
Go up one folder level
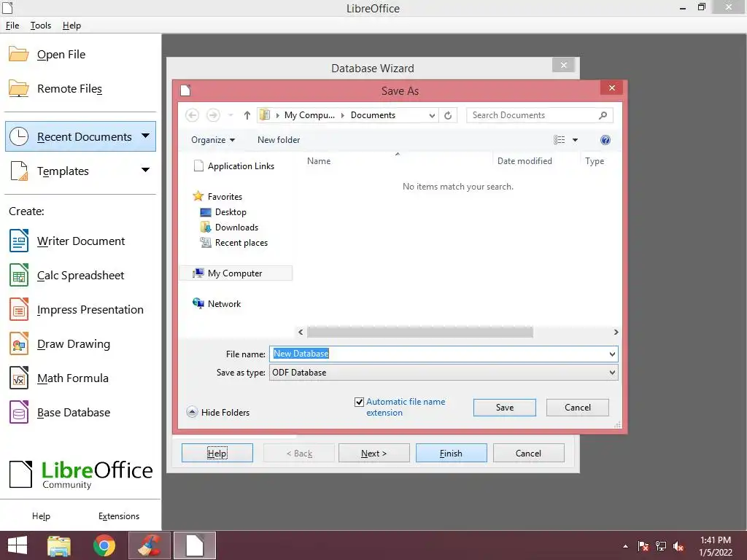247,115
